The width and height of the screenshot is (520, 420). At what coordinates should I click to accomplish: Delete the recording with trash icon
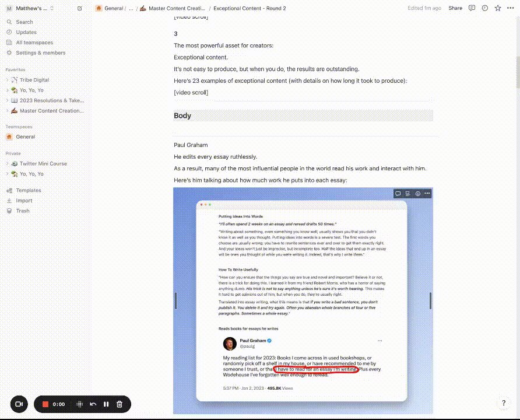pyautogui.click(x=120, y=404)
